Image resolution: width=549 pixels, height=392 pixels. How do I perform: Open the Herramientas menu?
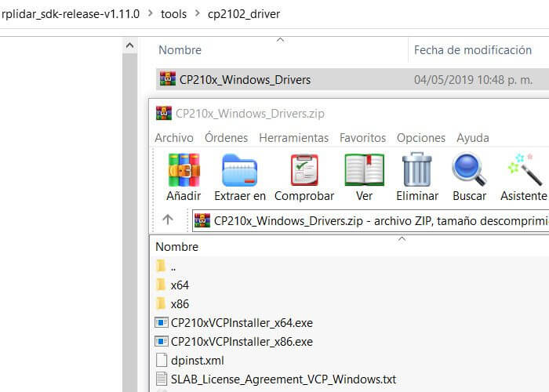(x=293, y=137)
